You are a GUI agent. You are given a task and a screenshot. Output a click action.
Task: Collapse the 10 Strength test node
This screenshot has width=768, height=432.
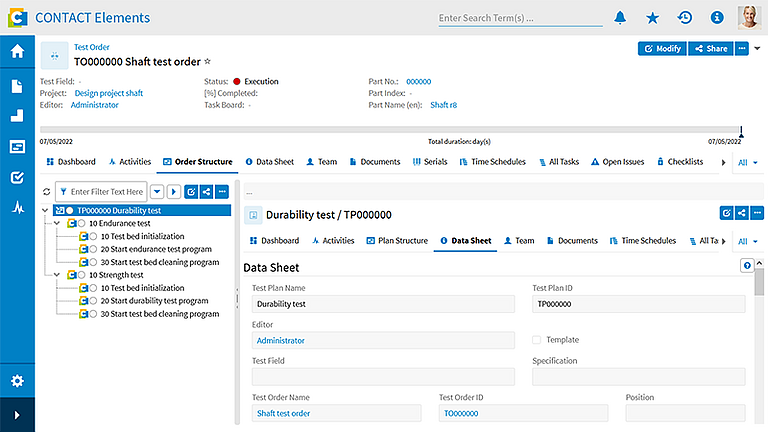(x=57, y=275)
